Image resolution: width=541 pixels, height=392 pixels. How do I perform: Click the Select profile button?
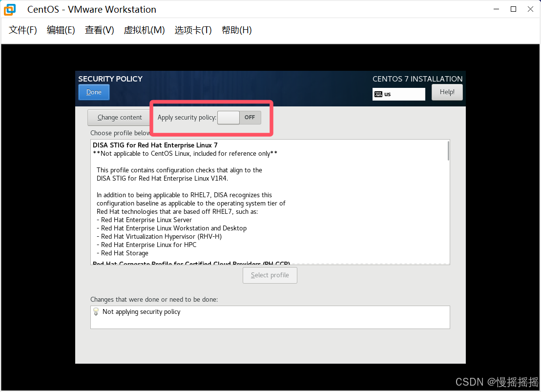pyautogui.click(x=270, y=275)
